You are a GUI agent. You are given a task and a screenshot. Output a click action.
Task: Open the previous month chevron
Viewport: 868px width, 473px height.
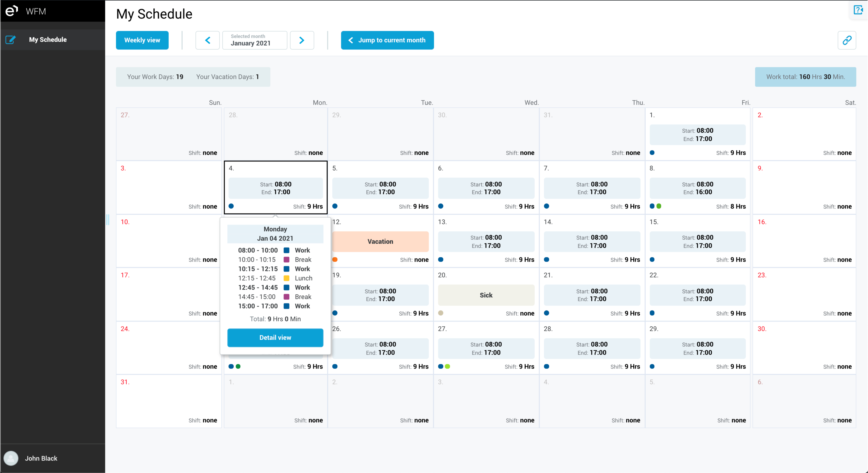click(x=208, y=40)
